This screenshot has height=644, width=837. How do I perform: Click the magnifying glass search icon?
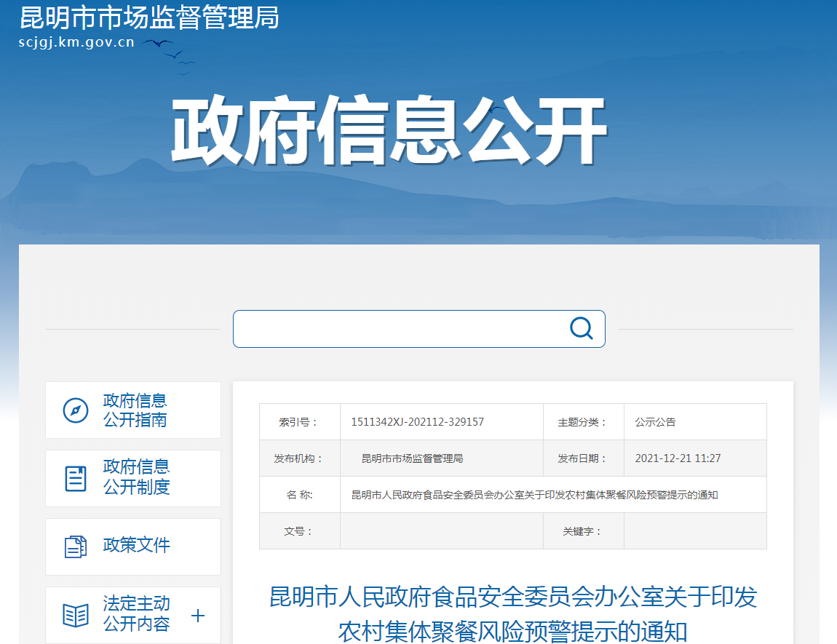(581, 329)
